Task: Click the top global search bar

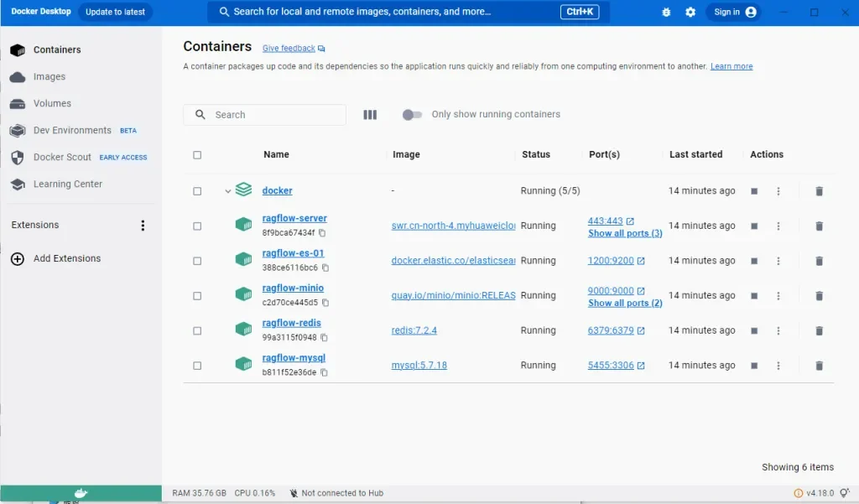Action: (x=409, y=12)
